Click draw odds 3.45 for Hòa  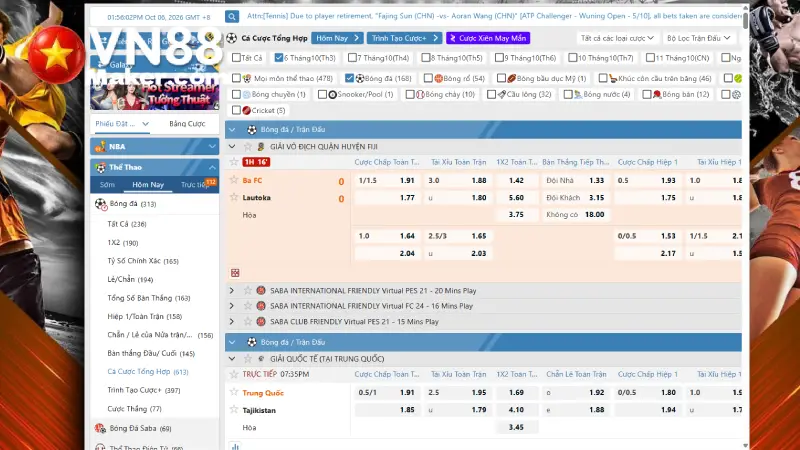tap(516, 427)
